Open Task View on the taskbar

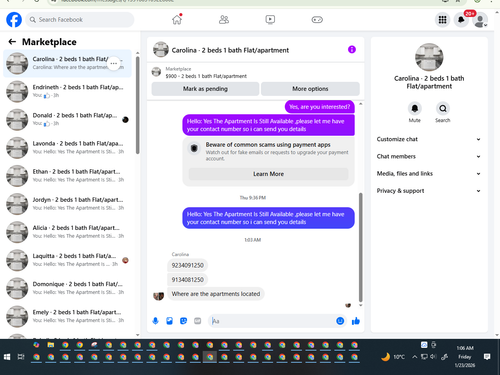pos(21,357)
